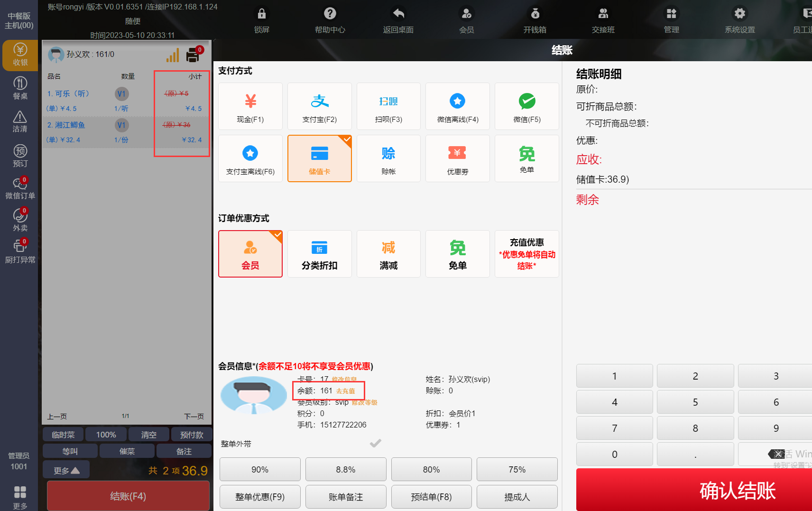Go to the next page of items
This screenshot has width=812, height=511.
click(194, 416)
